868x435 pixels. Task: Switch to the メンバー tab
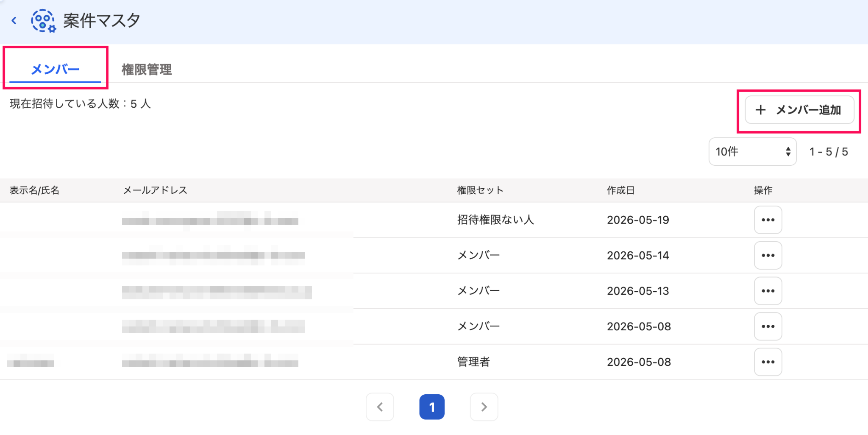pyautogui.click(x=55, y=69)
